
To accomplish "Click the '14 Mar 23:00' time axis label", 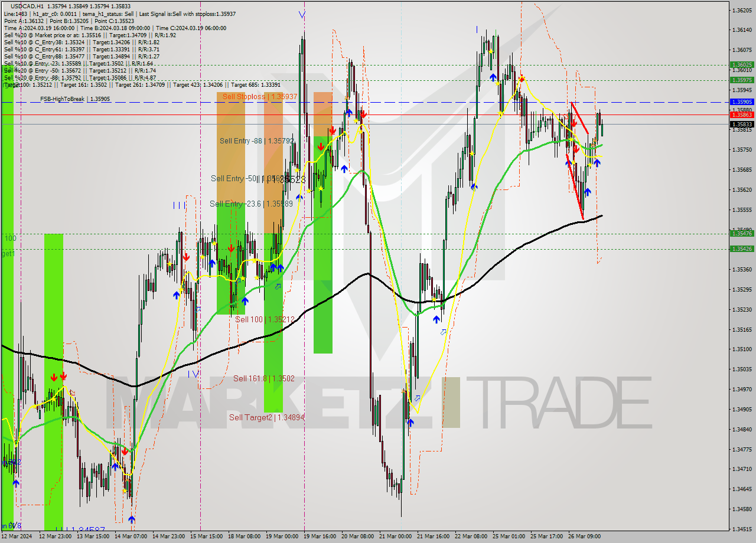I will pos(170,536).
